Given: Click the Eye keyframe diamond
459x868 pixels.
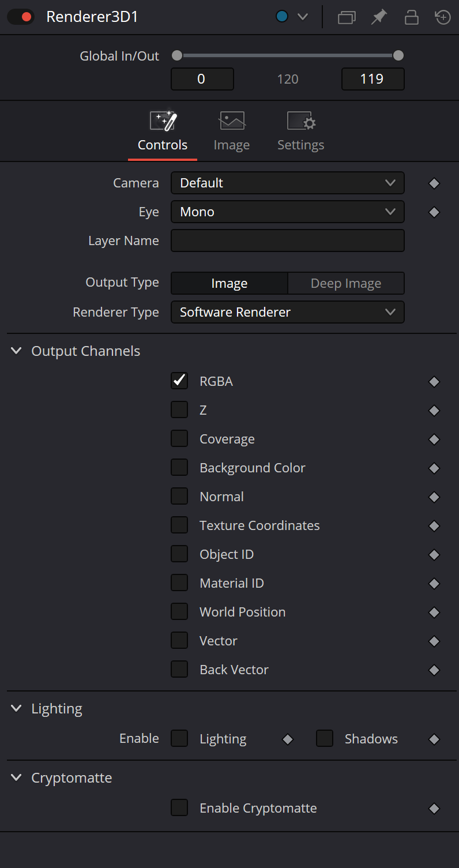Looking at the screenshot, I should pos(434,212).
